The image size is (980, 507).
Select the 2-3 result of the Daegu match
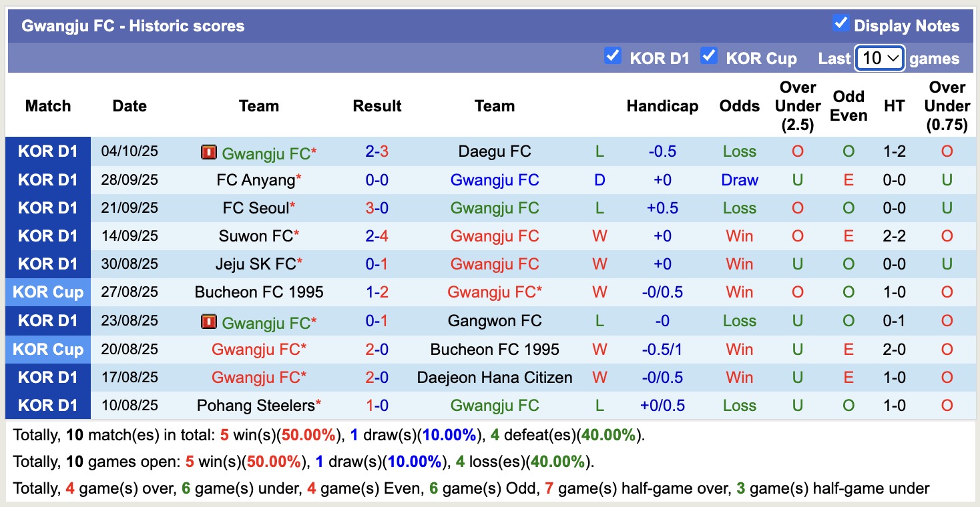[x=377, y=151]
